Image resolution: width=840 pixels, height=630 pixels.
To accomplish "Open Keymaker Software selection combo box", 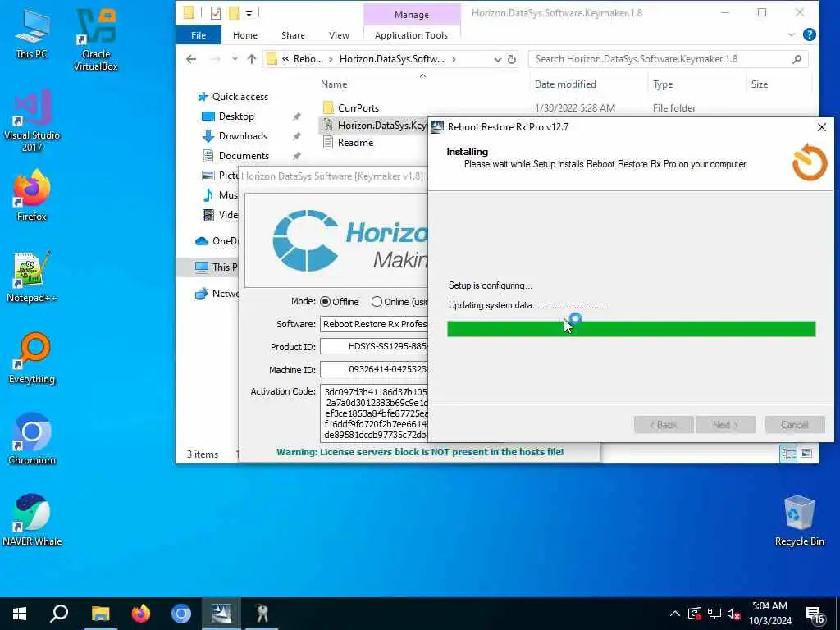I will click(x=374, y=324).
